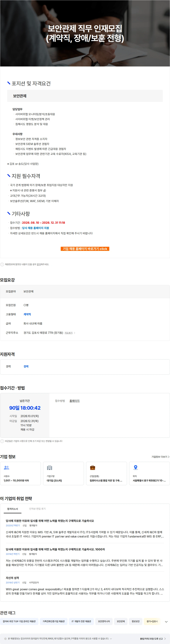Click the 1,001 ~ 10,000명 이하 employee count
Viewport: 170px width, 644px height.
(16, 480)
